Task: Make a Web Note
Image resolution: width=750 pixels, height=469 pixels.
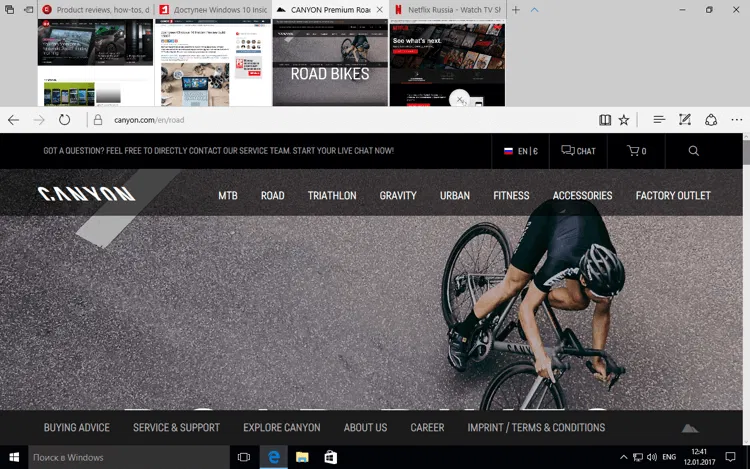Action: coord(685,120)
